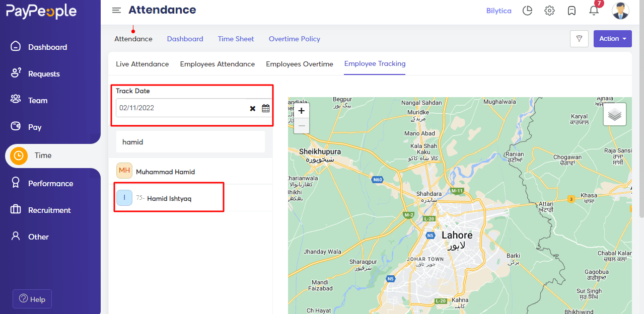Open Performance label in sidebar
Screen dimensions: 644x314
(x=51, y=183)
